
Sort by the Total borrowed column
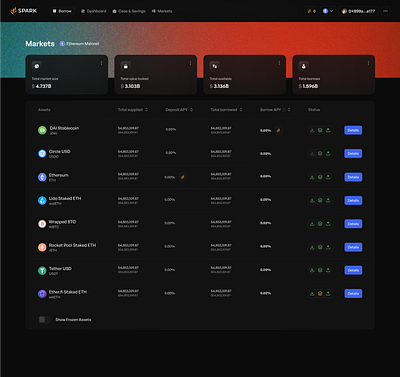226,110
